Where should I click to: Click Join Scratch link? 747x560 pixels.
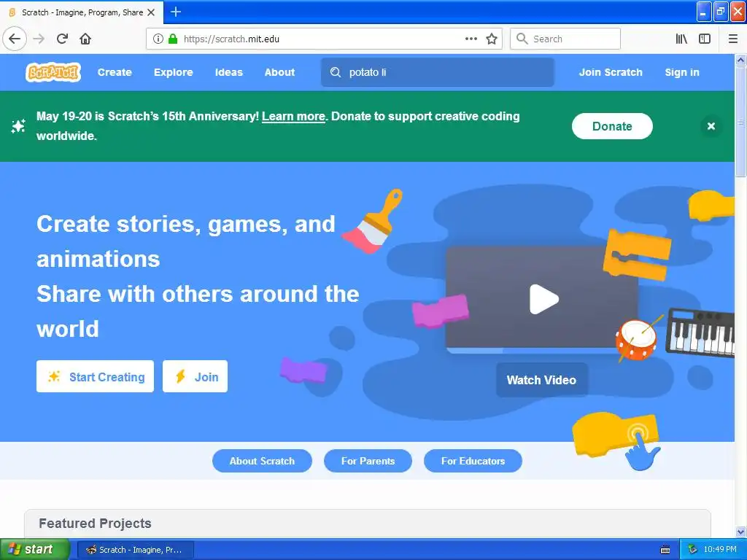611,72
